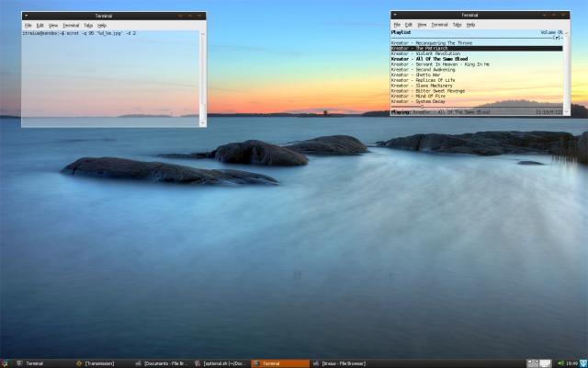Click scrollbar of left Terminal window
Viewport: 588px width, 368px height.
pyautogui.click(x=203, y=78)
